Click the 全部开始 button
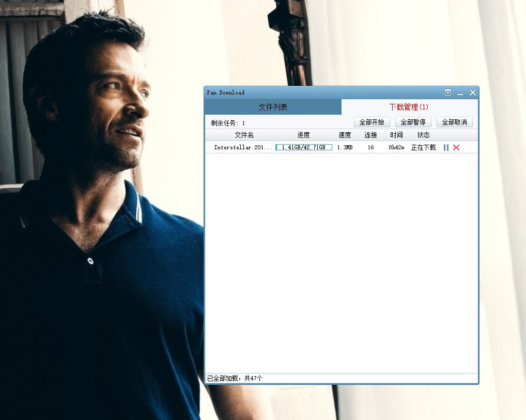 372,122
